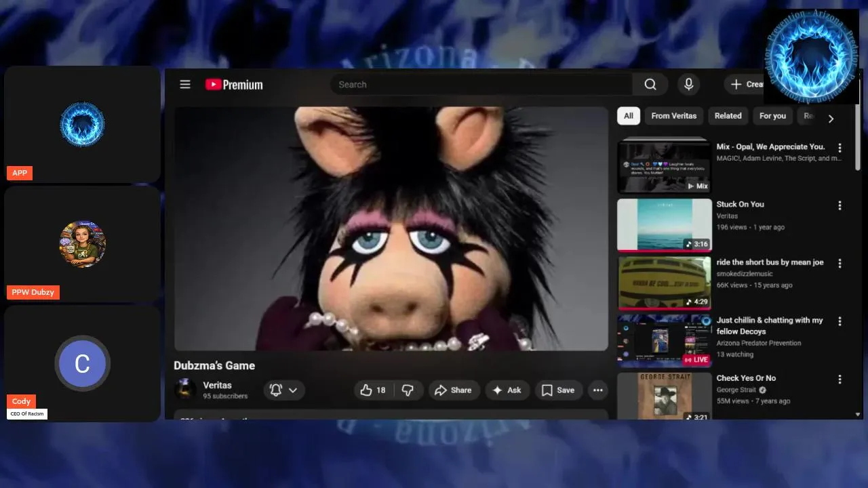Dislike the video with thumbs down
Viewport: 868px width, 488px height.
408,390
